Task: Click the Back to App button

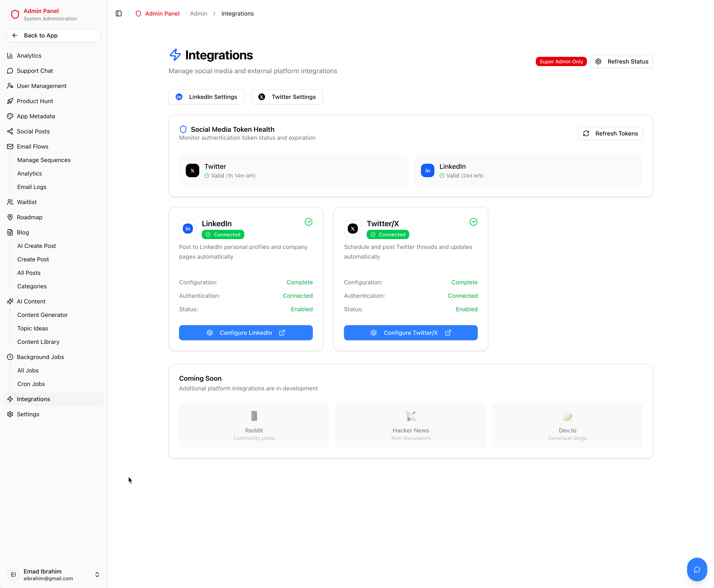Action: pyautogui.click(x=53, y=35)
